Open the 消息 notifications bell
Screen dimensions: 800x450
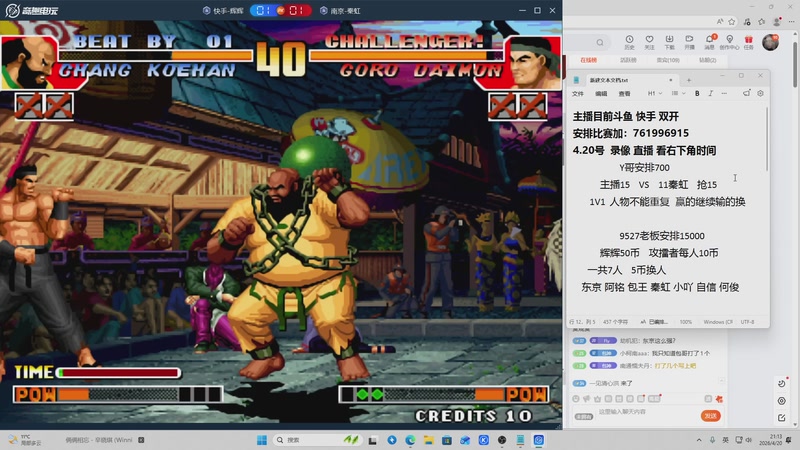(710, 42)
